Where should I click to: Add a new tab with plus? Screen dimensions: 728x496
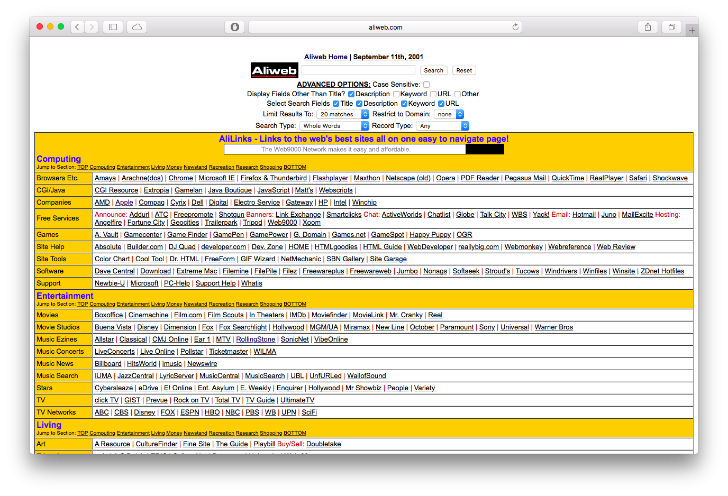point(691,30)
